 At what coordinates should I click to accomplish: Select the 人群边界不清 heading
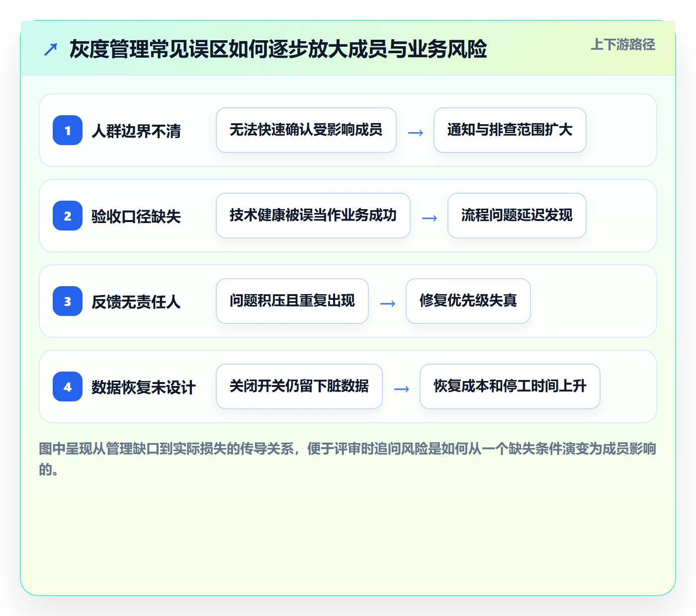tap(136, 131)
